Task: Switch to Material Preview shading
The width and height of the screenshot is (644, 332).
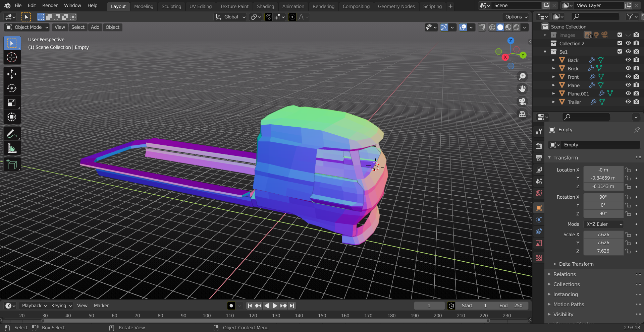Action: (x=508, y=27)
